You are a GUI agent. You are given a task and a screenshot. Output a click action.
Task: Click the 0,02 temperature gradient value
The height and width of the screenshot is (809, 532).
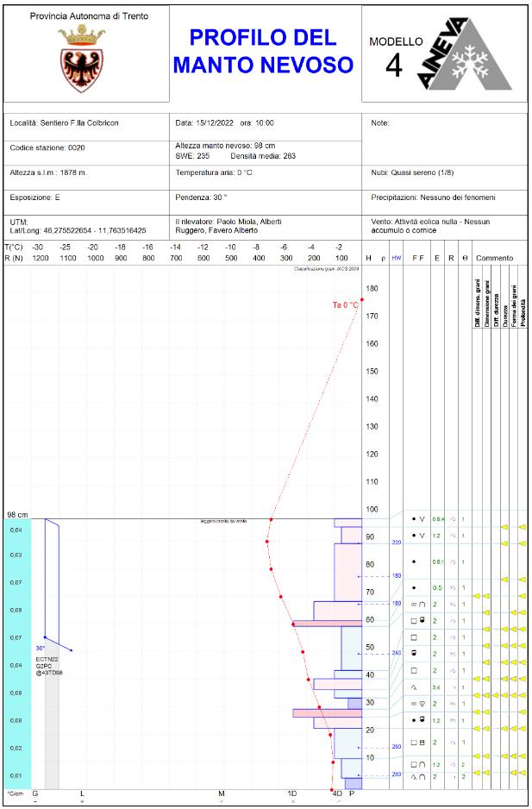tap(16, 748)
